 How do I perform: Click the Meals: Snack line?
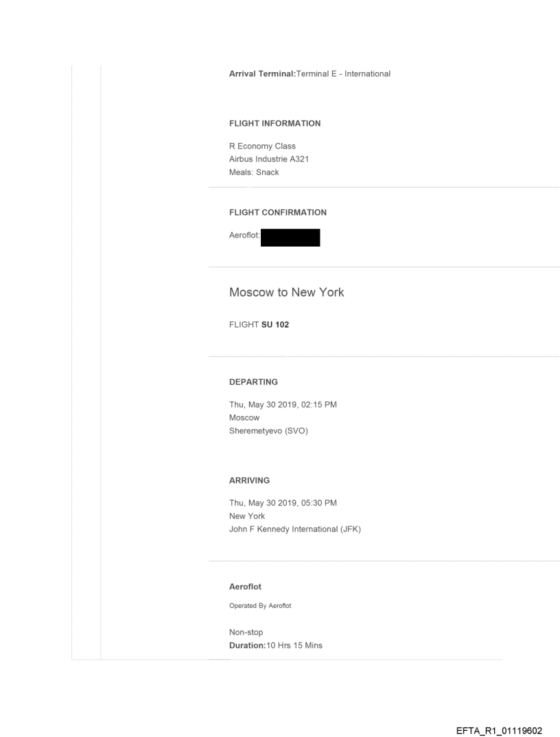point(254,172)
